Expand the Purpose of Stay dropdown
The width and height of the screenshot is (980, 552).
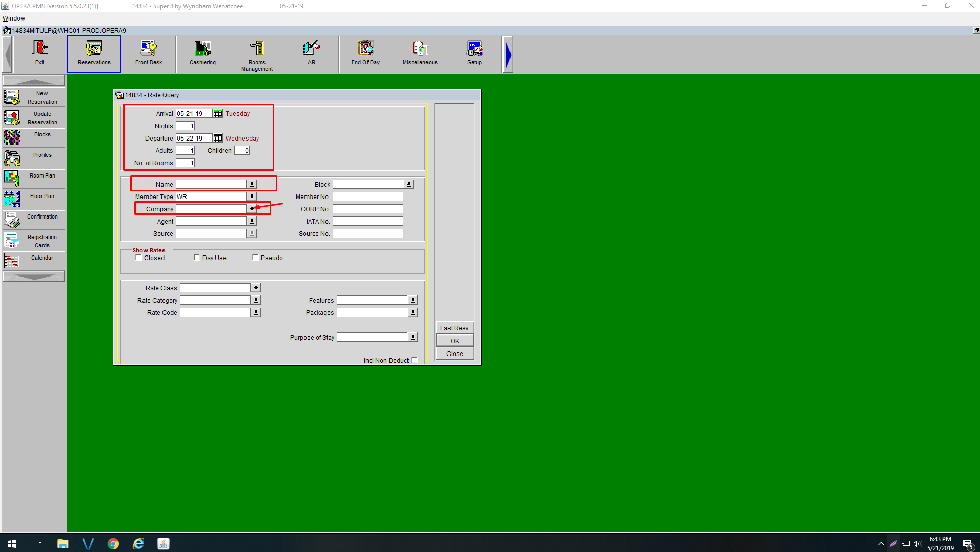pyautogui.click(x=413, y=338)
